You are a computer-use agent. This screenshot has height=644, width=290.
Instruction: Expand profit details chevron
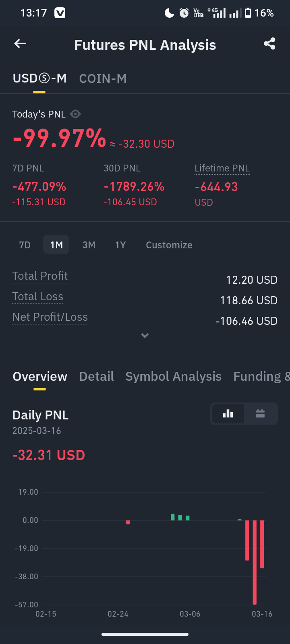[x=145, y=335]
